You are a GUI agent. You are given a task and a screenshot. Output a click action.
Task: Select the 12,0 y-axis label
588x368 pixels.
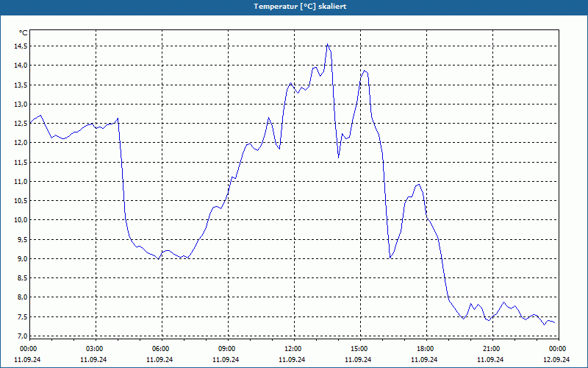click(x=21, y=143)
